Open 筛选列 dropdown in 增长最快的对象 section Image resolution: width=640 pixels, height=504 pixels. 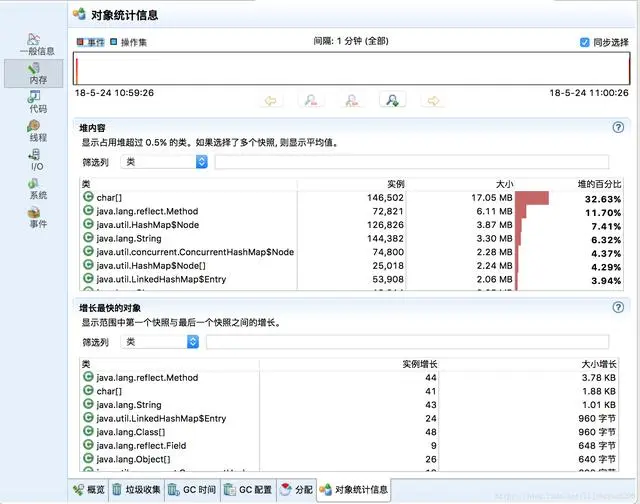point(160,342)
